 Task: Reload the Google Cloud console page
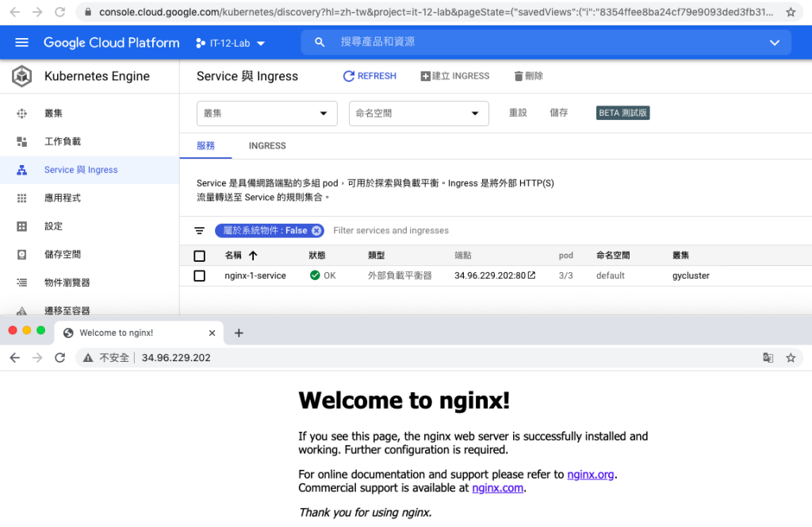pos(60,12)
